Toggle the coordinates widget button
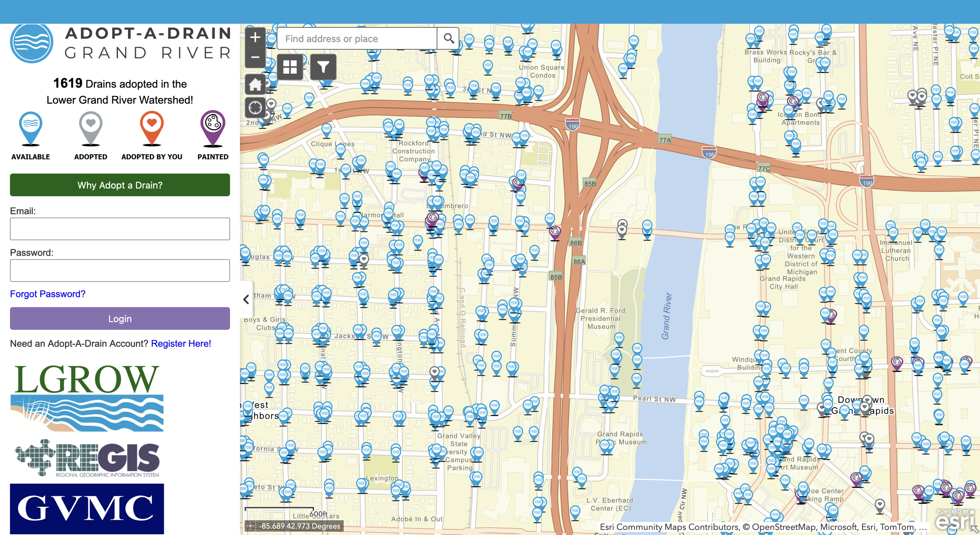Screen dimensions: 980x535 (x=251, y=526)
